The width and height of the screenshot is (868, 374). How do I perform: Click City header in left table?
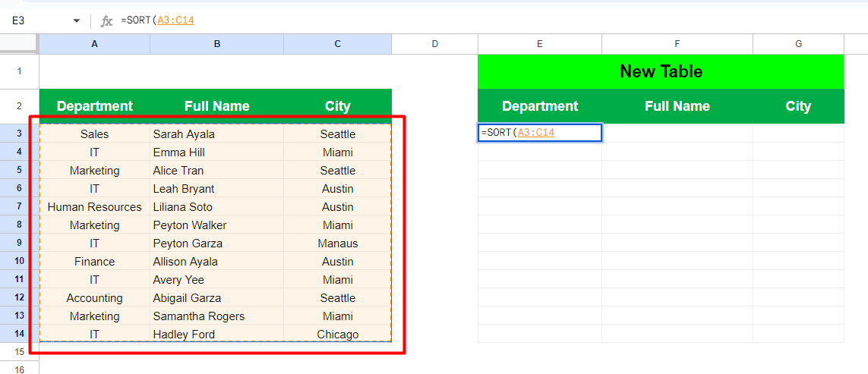click(338, 106)
